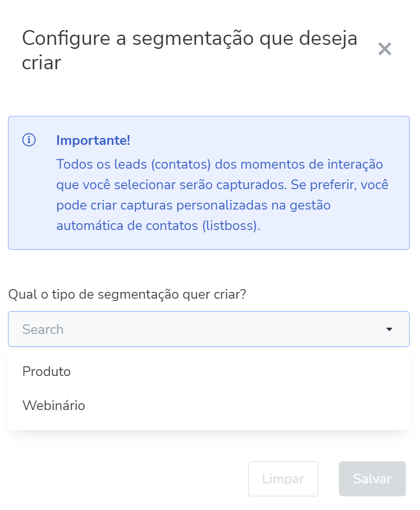
Task: Close the segmentation configuration dialog
Action: (385, 49)
